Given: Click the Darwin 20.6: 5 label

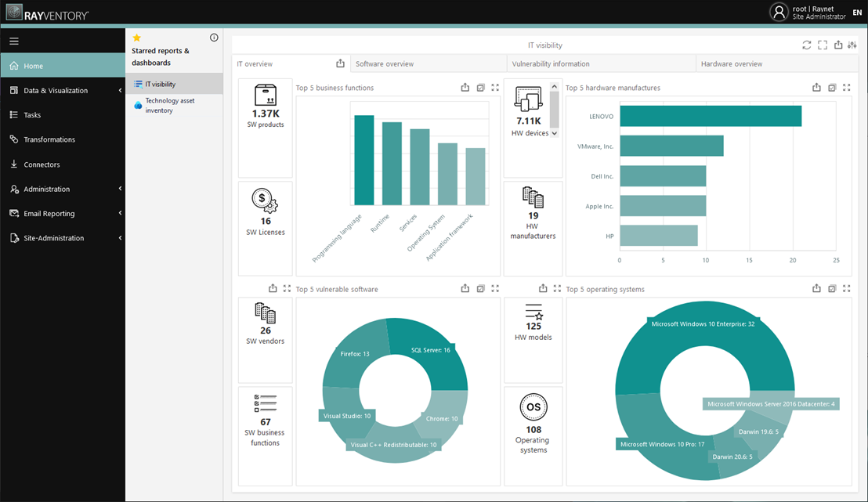Looking at the screenshot, I should coord(732,457).
